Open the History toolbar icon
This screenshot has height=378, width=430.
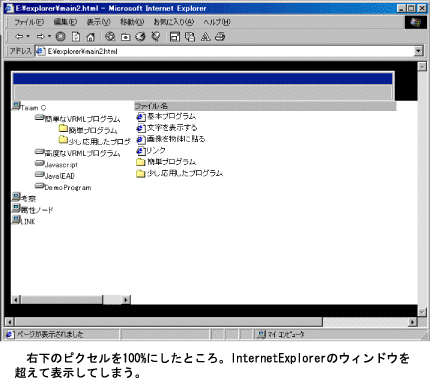click(x=140, y=37)
